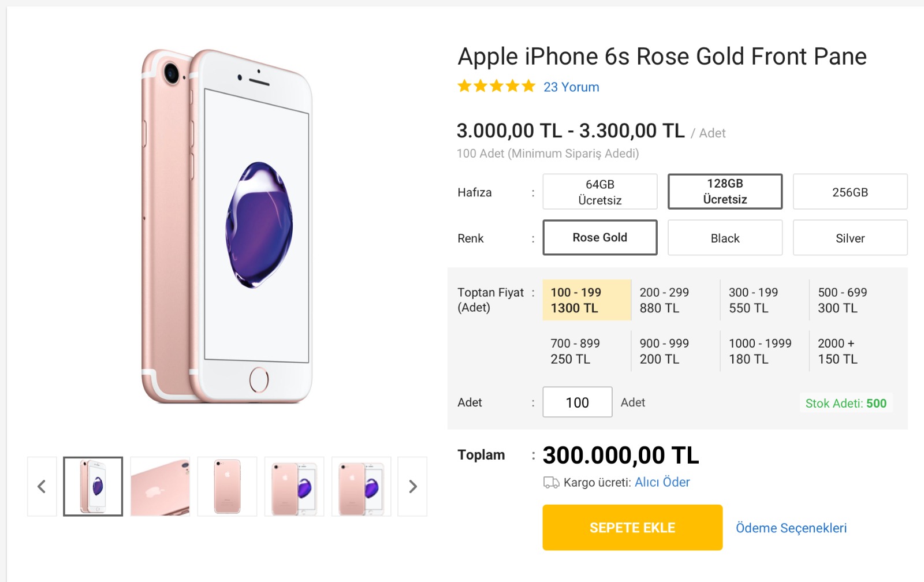Click the Alıcı Öder shipping link
The image size is (924, 582).
point(662,482)
